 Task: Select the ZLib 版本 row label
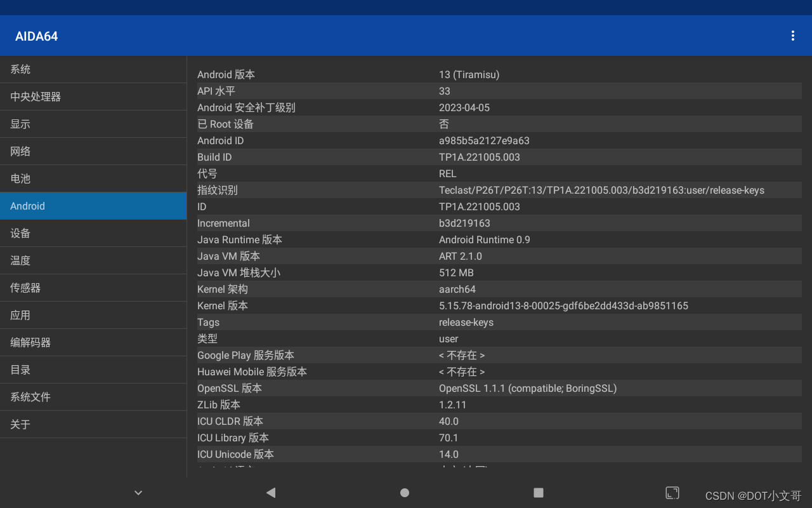point(219,404)
